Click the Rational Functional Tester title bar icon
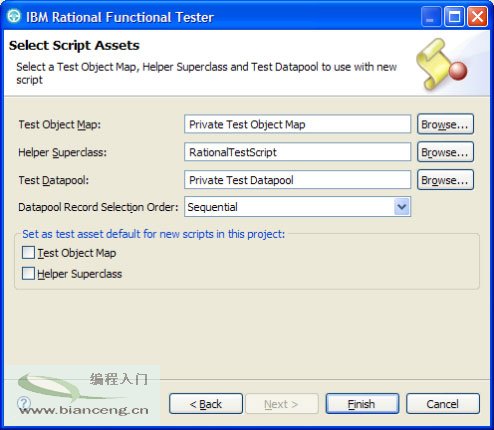 tap(14, 16)
